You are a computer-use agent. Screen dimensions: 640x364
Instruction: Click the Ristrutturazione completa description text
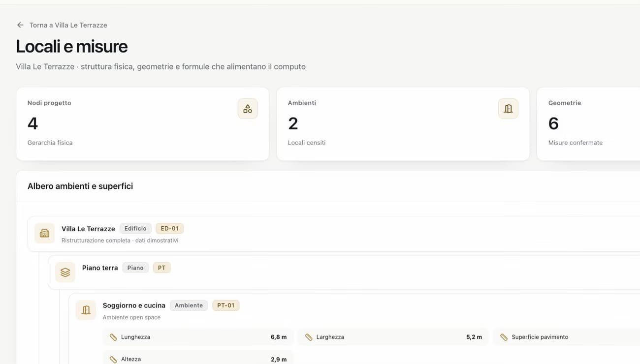120,241
